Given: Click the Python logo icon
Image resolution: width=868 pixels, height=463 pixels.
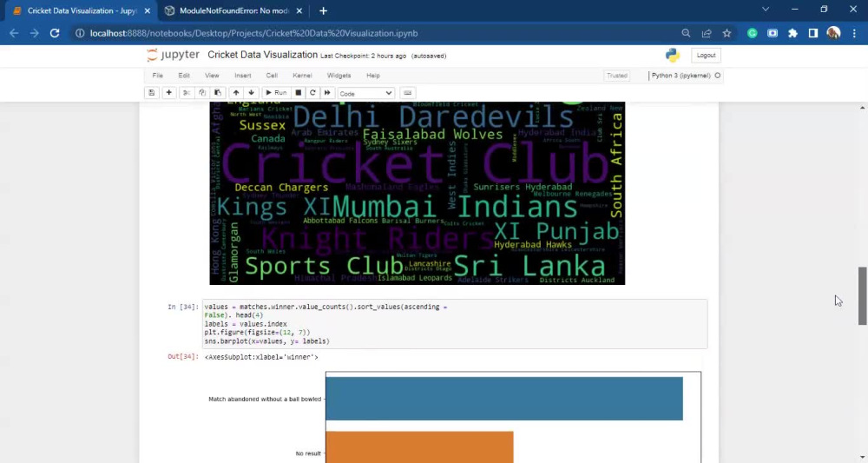Looking at the screenshot, I should pos(673,55).
